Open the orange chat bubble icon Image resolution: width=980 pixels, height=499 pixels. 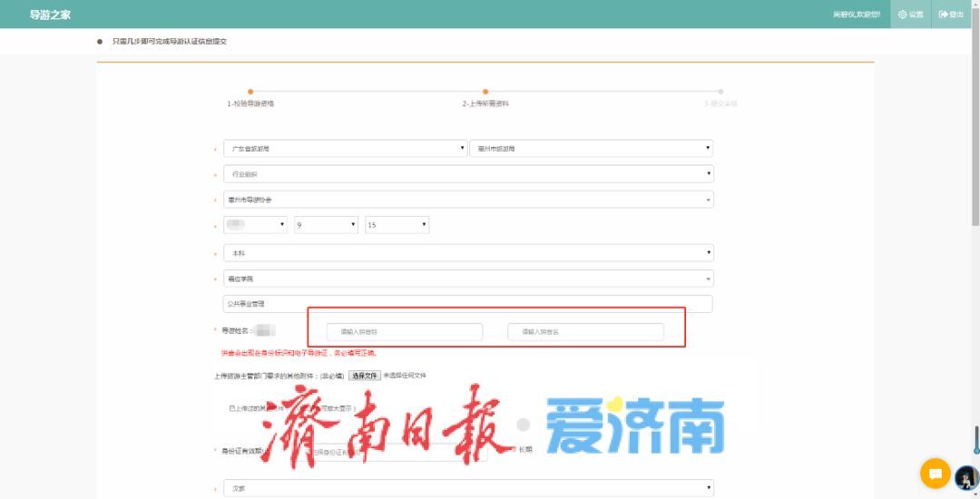tap(935, 474)
